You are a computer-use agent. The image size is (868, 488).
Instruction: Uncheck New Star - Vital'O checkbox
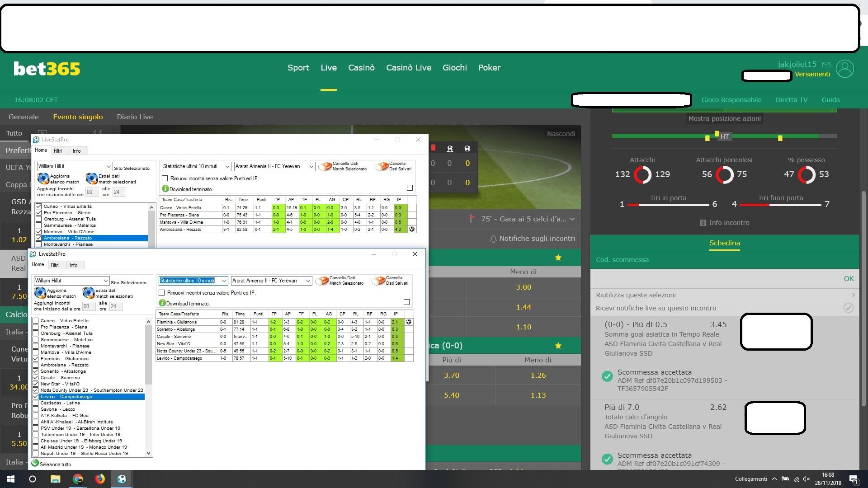click(x=35, y=384)
